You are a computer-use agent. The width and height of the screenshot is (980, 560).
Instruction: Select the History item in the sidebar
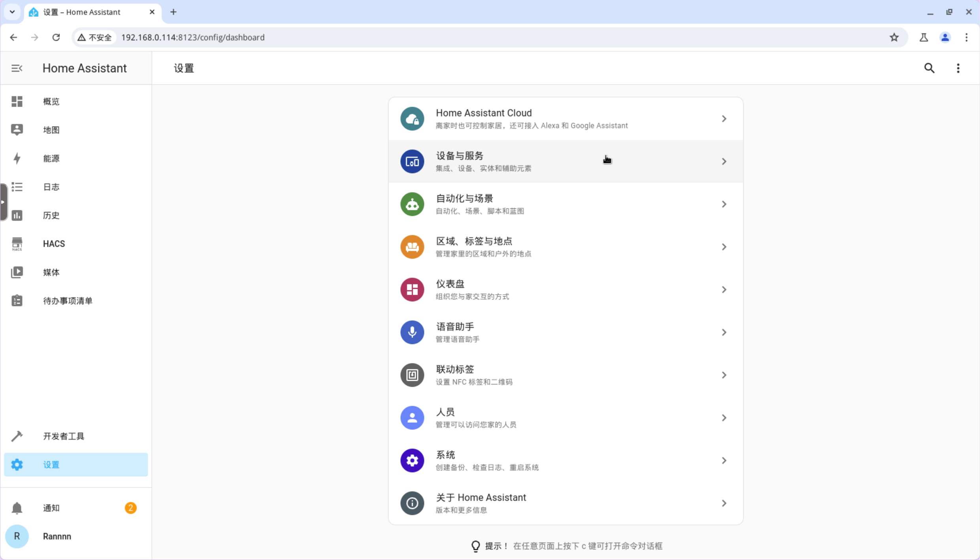[x=51, y=216]
